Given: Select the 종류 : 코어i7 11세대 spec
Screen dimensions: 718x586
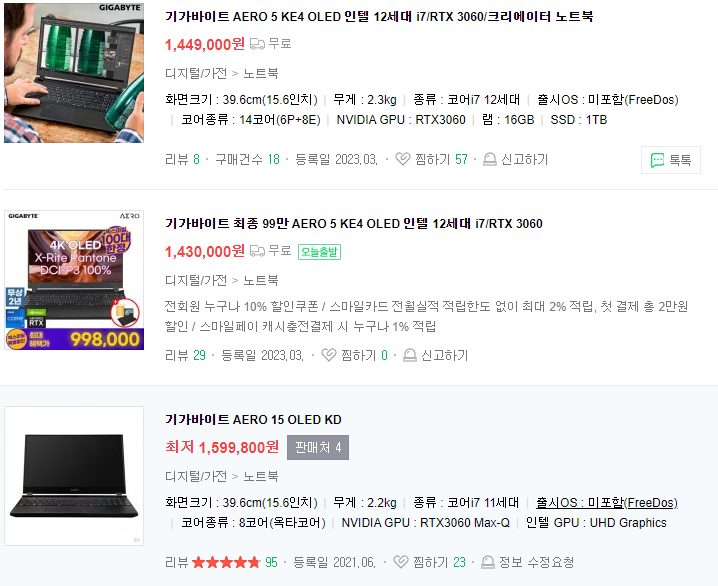Looking at the screenshot, I should click(x=466, y=502).
